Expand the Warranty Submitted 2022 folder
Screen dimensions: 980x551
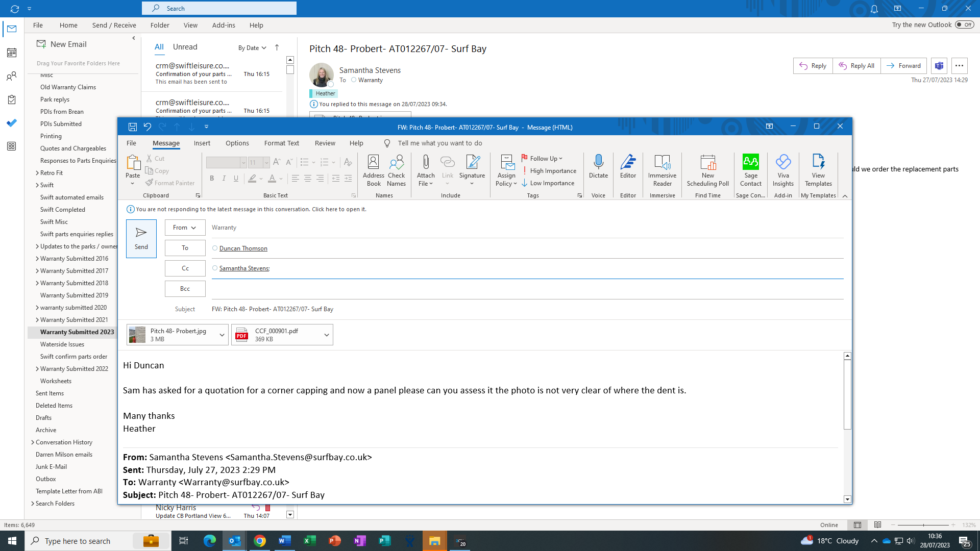(x=37, y=369)
